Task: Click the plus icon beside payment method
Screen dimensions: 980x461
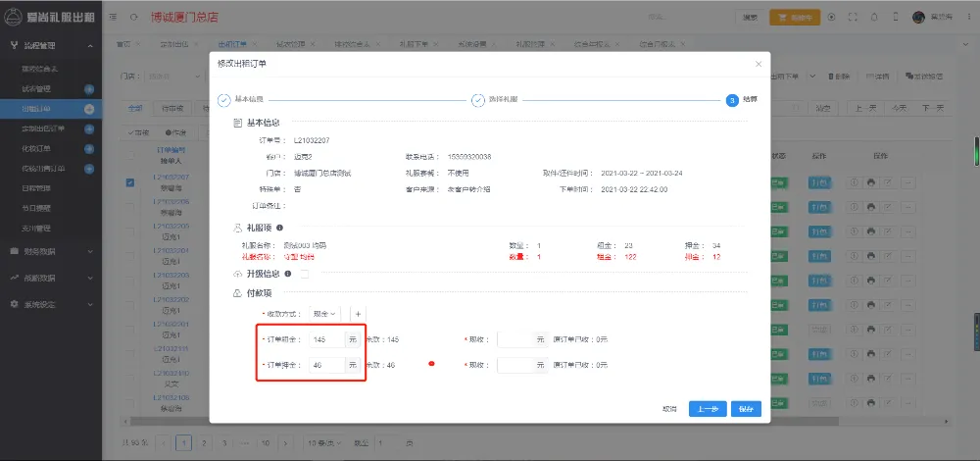Action: coord(358,313)
